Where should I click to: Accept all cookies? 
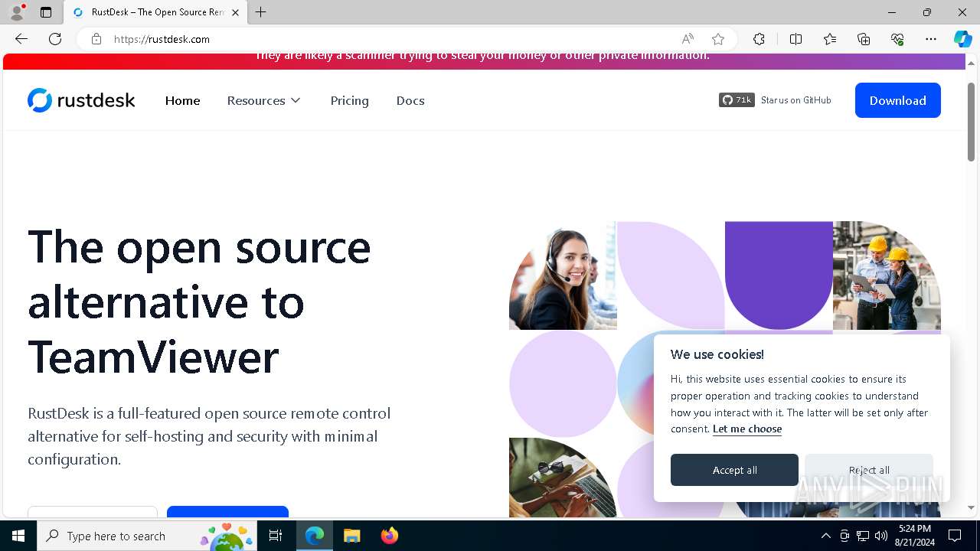(x=734, y=470)
